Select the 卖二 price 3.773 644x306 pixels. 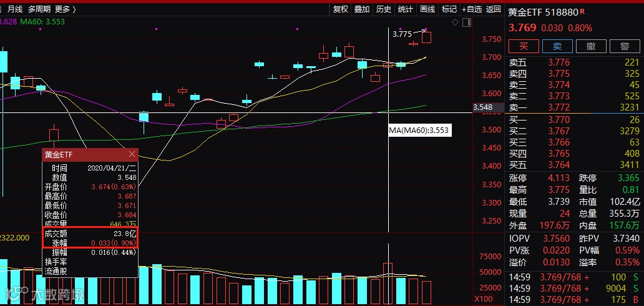pyautogui.click(x=559, y=96)
